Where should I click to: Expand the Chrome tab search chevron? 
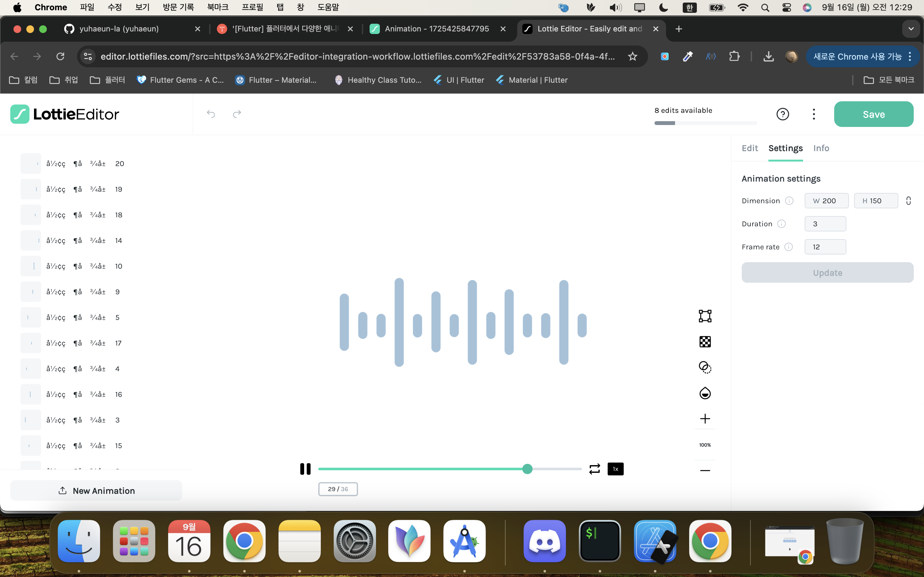911,29
